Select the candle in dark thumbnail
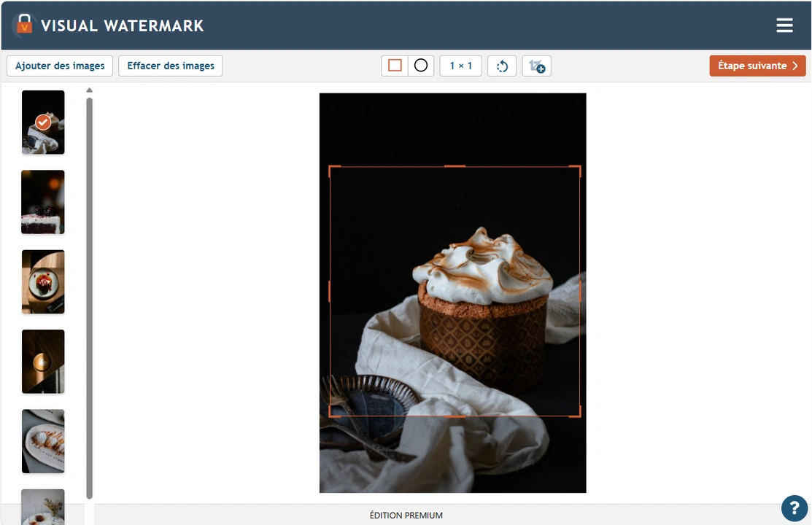Viewport: 812px width, 525px height. click(x=43, y=362)
